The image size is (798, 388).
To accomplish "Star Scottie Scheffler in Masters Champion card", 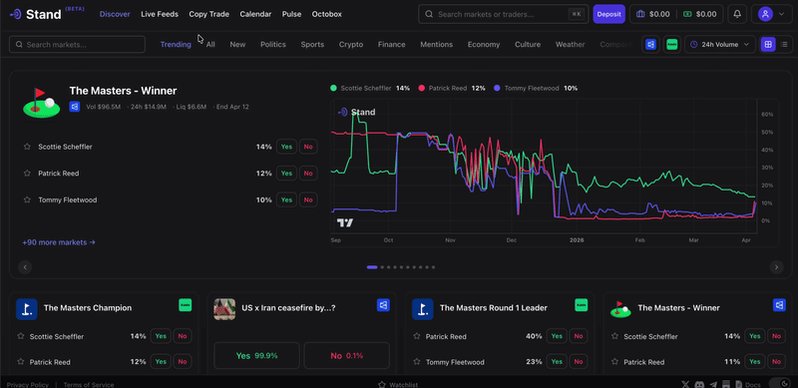I will 21,336.
